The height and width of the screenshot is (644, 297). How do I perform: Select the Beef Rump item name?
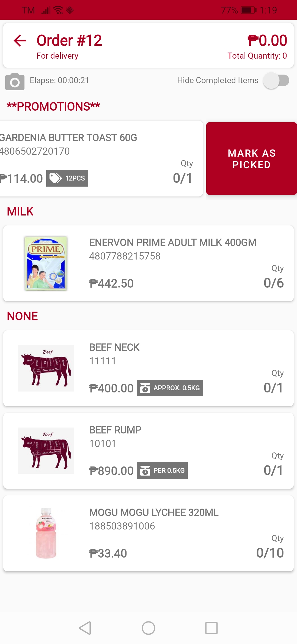[x=115, y=430]
